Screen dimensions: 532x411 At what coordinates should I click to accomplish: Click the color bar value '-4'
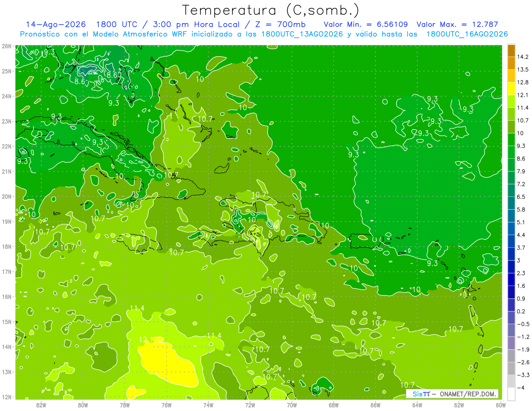[520, 388]
